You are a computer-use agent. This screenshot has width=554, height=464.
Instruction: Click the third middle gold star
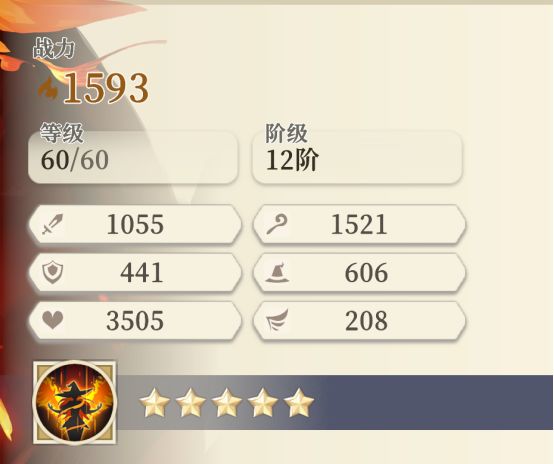(226, 403)
